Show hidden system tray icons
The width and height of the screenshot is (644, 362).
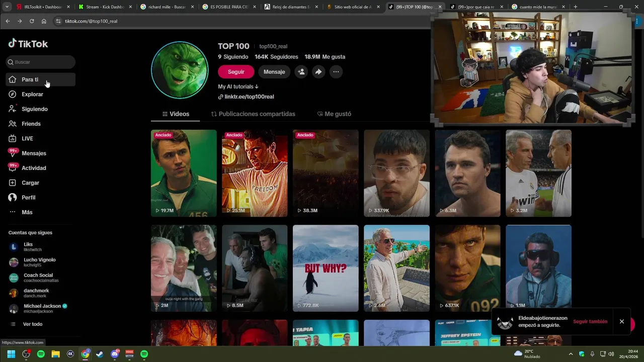click(x=571, y=354)
